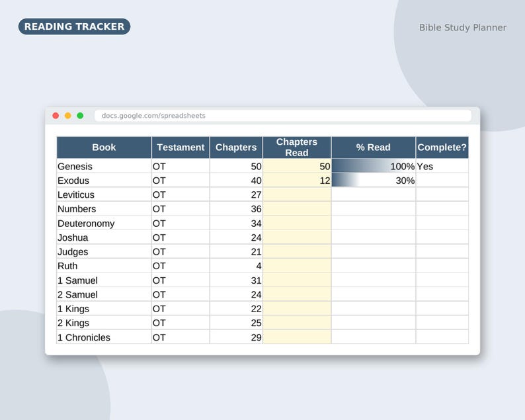Select Genesis chapters read value 50
The height and width of the screenshot is (420, 525).
[x=297, y=166]
